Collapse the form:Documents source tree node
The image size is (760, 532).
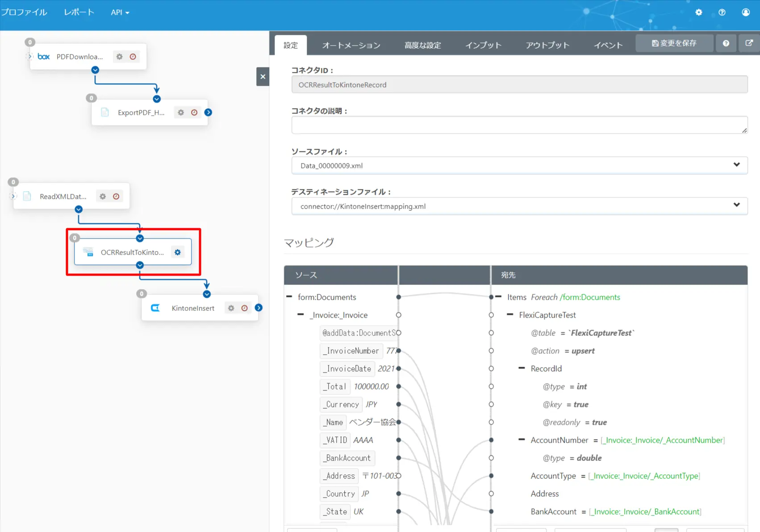(x=289, y=297)
